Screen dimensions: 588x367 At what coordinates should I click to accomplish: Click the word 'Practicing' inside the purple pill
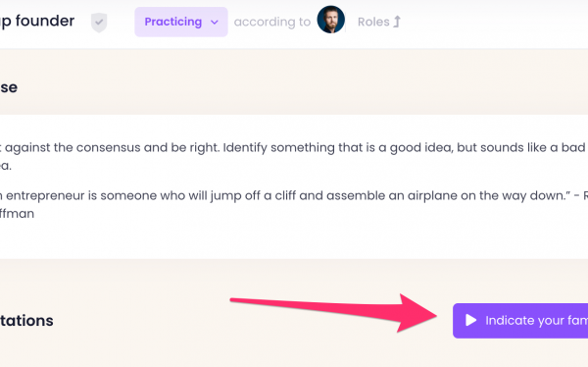[173, 22]
